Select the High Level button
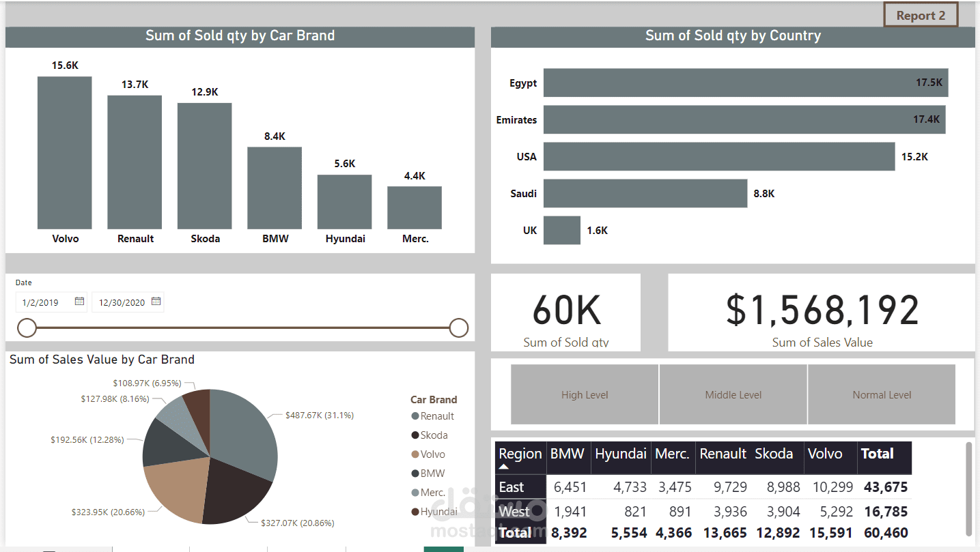Image resolution: width=980 pixels, height=552 pixels. (585, 394)
